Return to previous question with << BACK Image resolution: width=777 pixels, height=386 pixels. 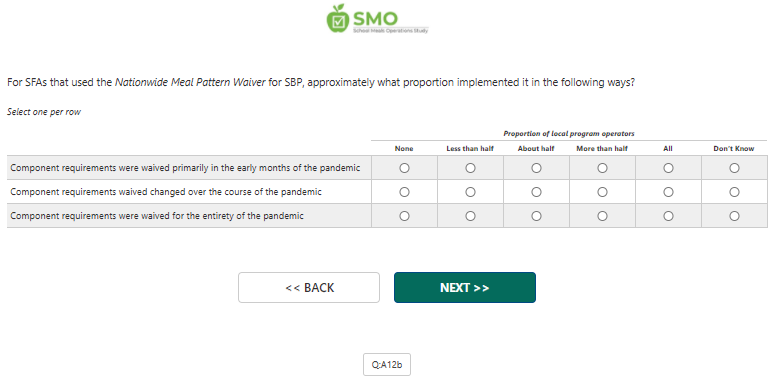(x=309, y=287)
